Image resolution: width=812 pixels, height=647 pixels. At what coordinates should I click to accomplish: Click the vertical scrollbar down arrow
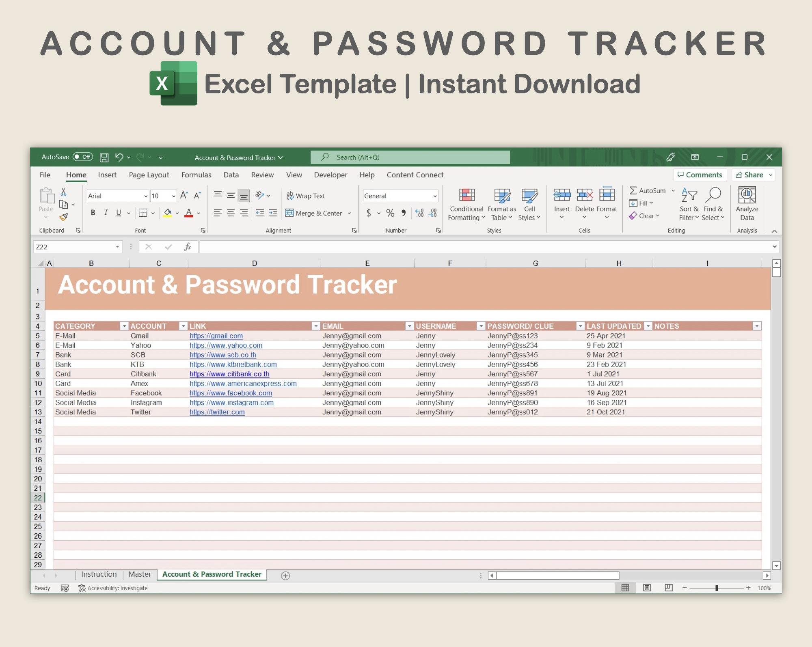(776, 565)
